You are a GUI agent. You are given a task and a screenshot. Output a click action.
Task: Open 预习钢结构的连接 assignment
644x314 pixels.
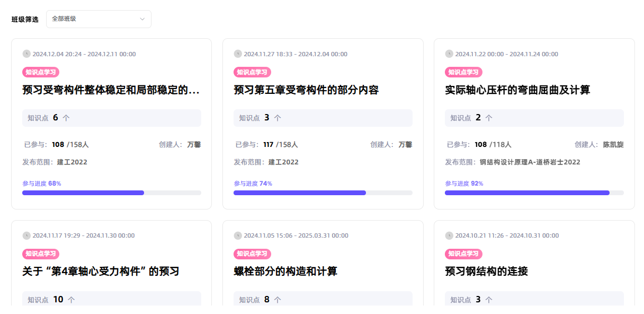[486, 272]
